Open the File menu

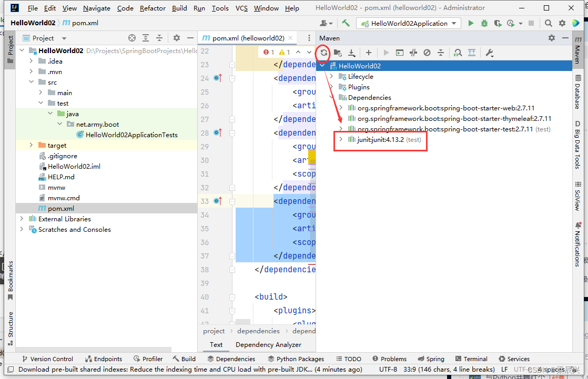point(33,8)
